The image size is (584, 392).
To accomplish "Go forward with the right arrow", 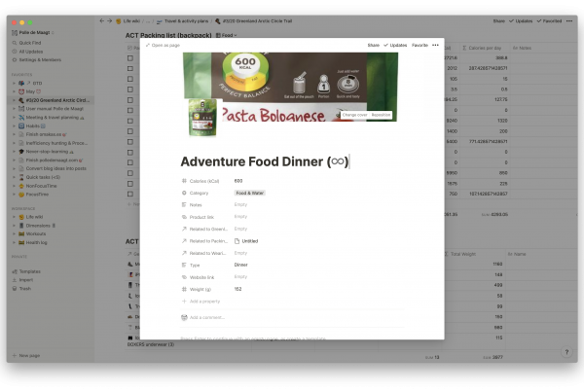I will (109, 21).
